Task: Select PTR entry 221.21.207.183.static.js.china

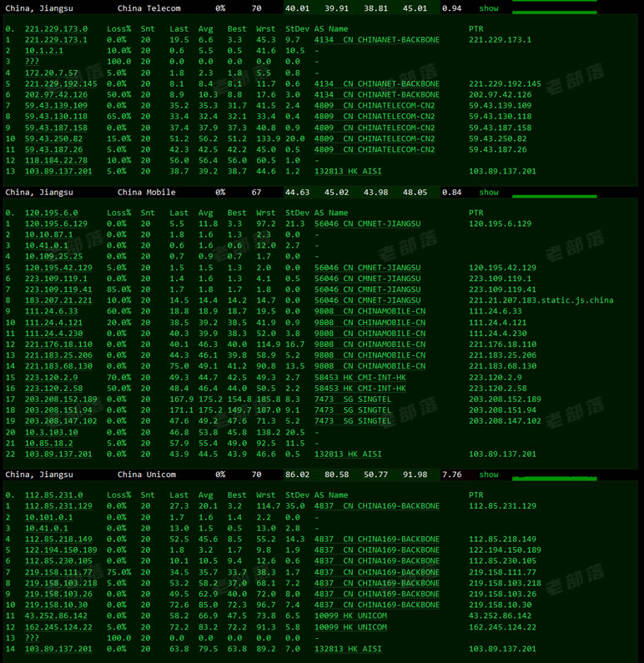Action: click(541, 300)
